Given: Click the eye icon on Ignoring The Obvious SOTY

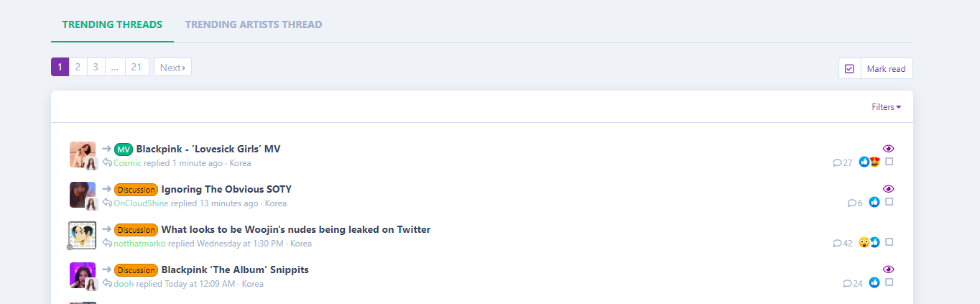Looking at the screenshot, I should (888, 189).
